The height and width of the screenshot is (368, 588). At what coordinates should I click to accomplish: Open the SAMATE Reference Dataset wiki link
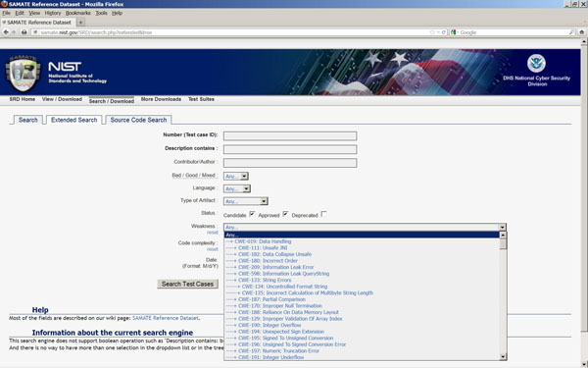166,318
